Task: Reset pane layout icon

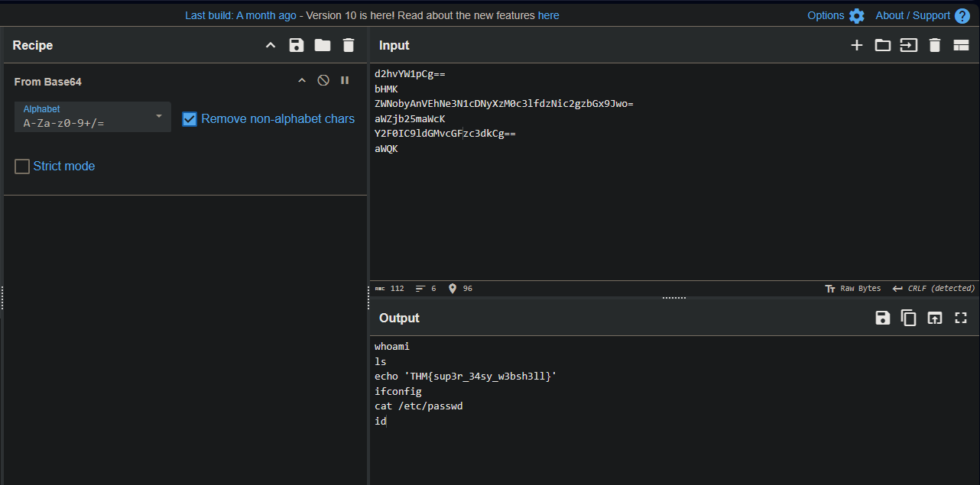Action: tap(961, 46)
